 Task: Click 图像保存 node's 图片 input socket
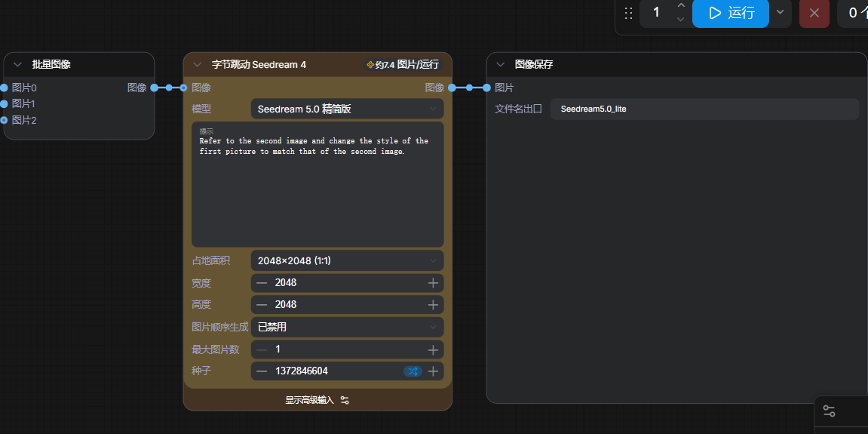(486, 88)
